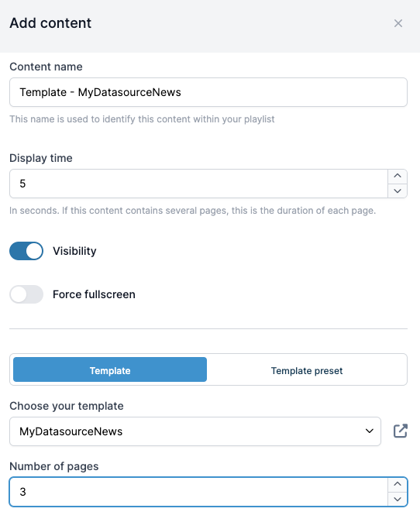The image size is (420, 529).
Task: Switch to the Template preset tab
Action: point(307,370)
